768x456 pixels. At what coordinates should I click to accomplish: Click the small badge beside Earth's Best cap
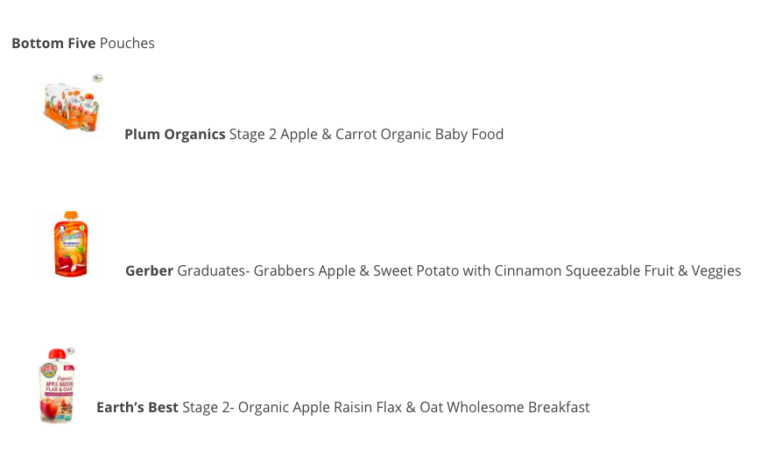click(x=71, y=351)
